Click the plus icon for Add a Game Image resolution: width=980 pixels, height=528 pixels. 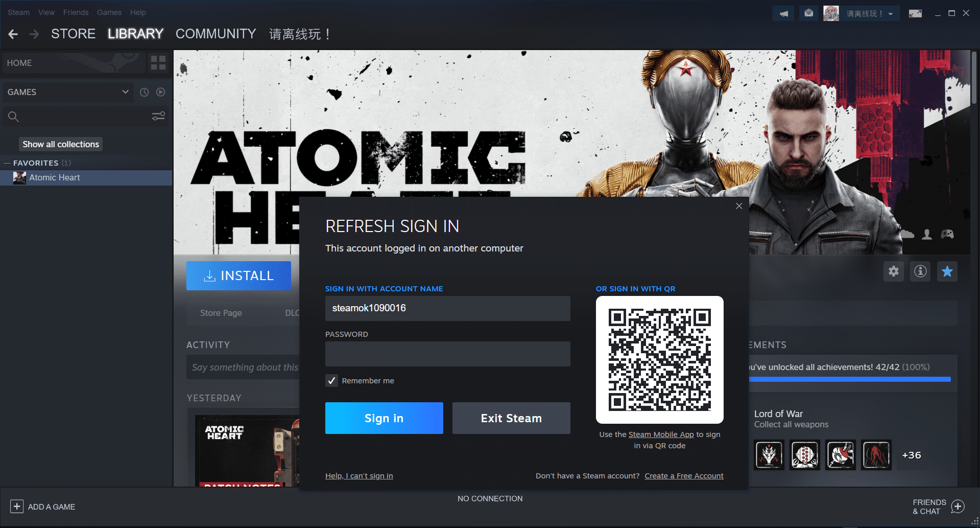(x=17, y=507)
